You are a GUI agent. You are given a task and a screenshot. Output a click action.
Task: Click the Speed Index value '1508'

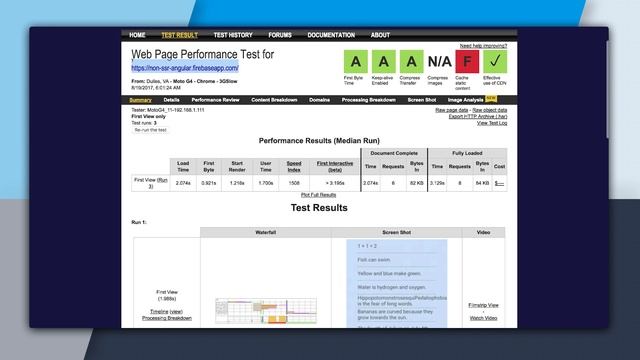point(294,183)
